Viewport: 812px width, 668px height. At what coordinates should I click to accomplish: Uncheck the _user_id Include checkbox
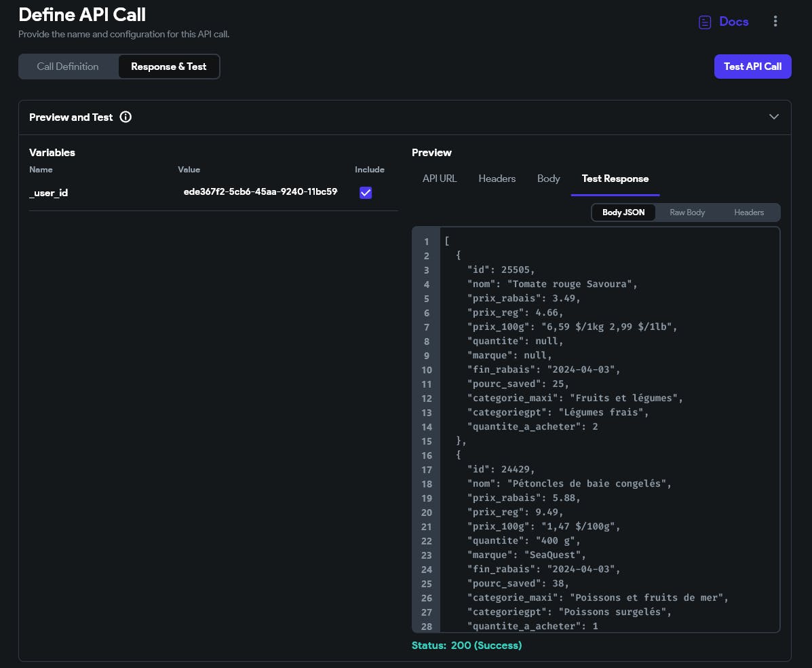[366, 193]
